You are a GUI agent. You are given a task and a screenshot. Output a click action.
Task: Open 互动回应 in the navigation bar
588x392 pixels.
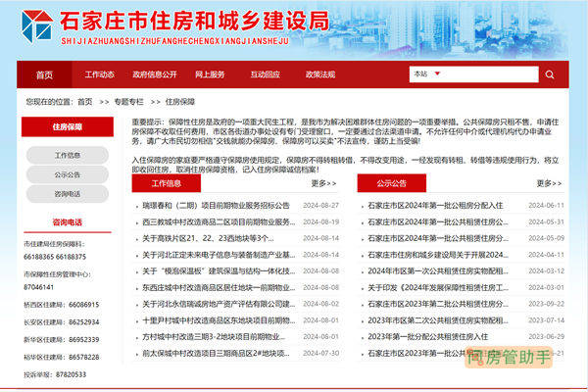(x=266, y=74)
